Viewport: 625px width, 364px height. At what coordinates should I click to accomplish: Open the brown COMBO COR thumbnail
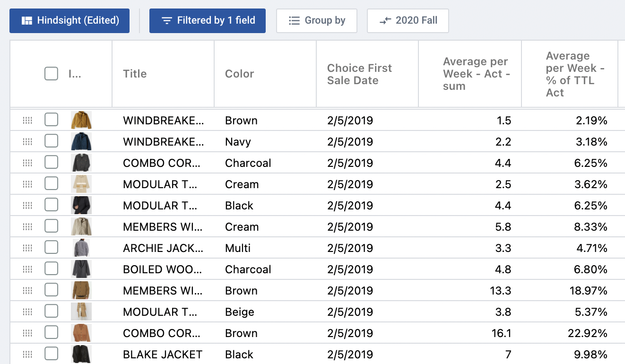[81, 333]
